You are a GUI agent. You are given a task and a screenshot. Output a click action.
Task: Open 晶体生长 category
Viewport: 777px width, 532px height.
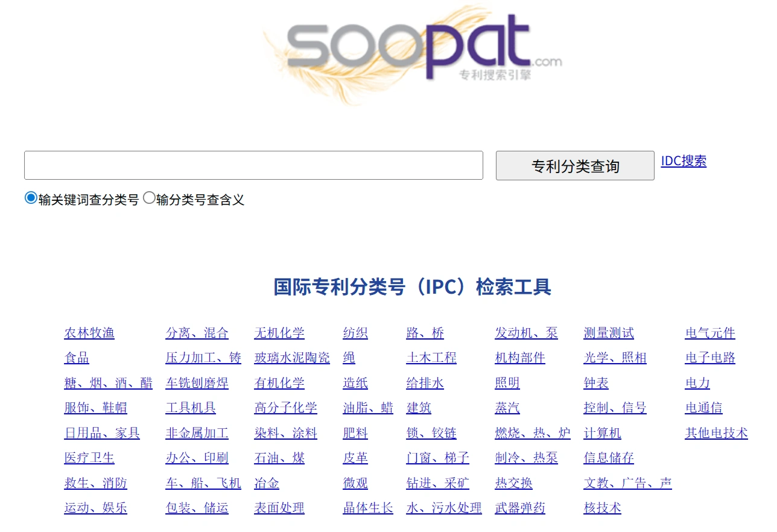coord(368,508)
